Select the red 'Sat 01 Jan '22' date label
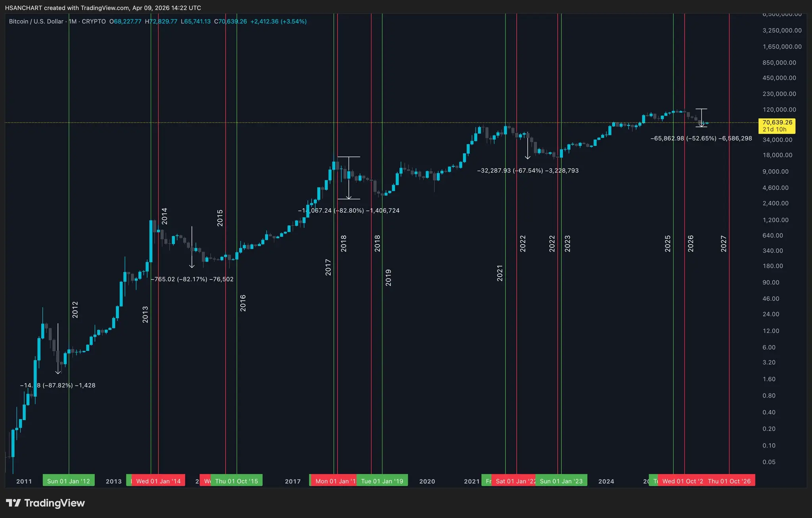 coord(514,481)
